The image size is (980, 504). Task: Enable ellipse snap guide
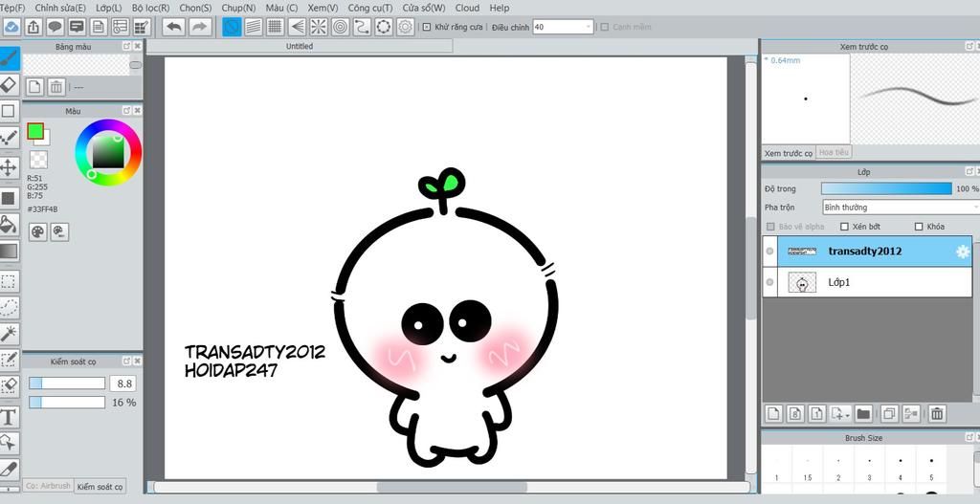[x=384, y=27]
